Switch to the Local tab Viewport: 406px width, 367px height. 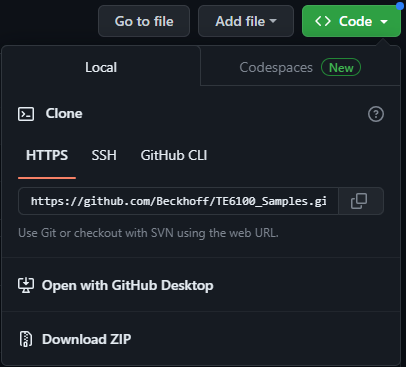click(x=101, y=67)
